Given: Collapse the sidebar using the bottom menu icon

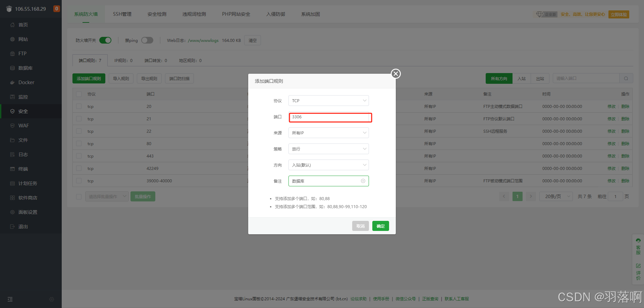Looking at the screenshot, I should click(10, 299).
